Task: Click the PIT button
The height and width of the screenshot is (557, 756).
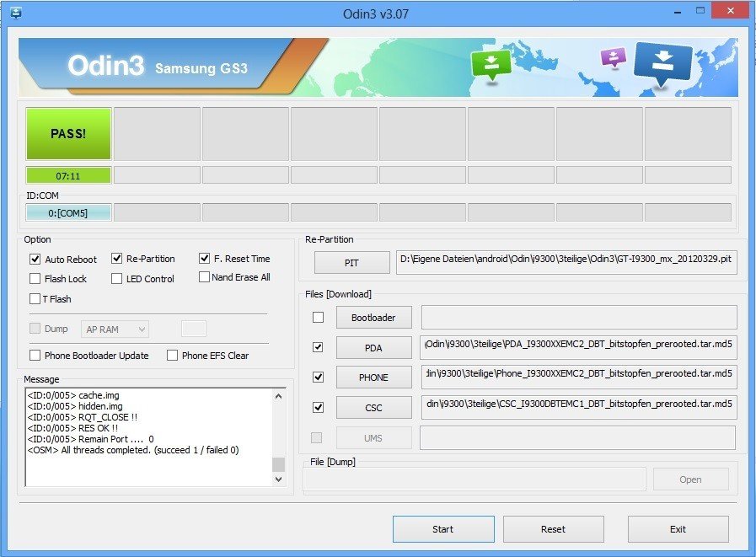Action: click(352, 263)
